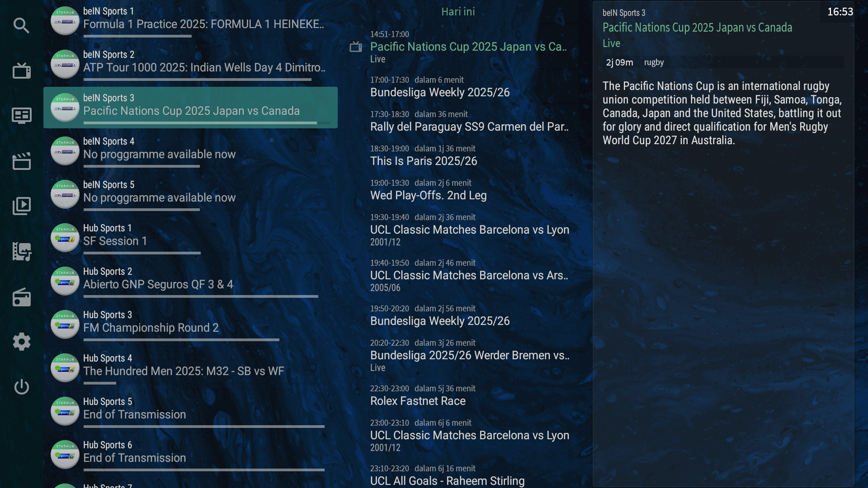Click beIN Sports 3 channel logo
Screen dimensions: 868x488
point(65,108)
